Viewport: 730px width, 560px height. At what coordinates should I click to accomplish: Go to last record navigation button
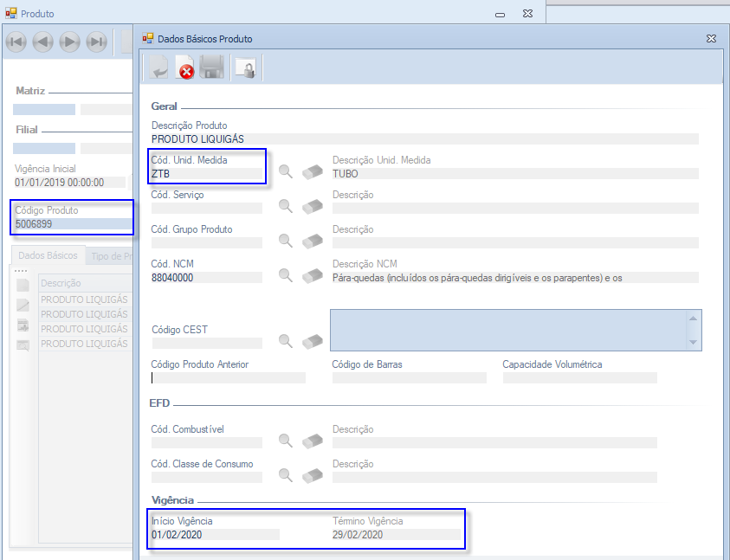pyautogui.click(x=96, y=42)
